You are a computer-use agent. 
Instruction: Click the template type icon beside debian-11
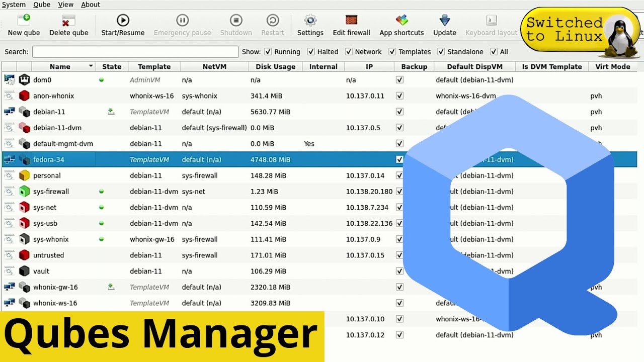click(9, 112)
